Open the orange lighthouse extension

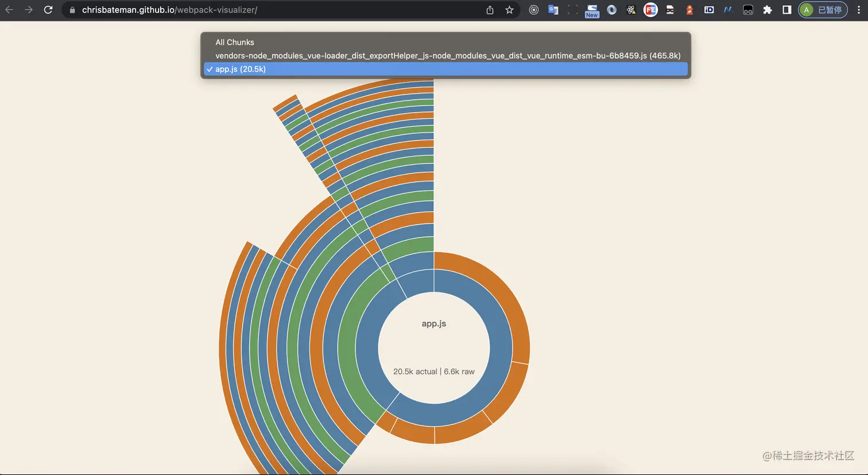[689, 10]
